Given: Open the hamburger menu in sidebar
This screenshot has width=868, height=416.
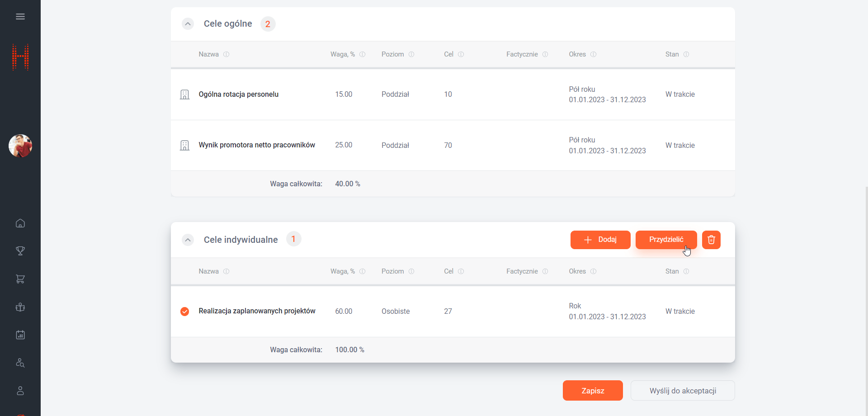Looking at the screenshot, I should (x=20, y=17).
